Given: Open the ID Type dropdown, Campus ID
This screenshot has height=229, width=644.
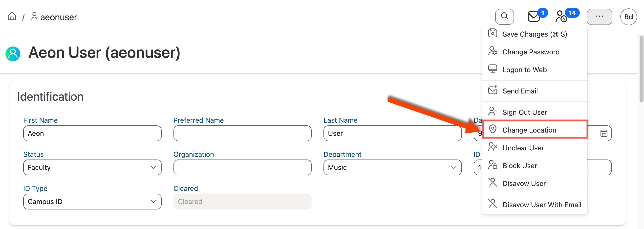Looking at the screenshot, I should pyautogui.click(x=92, y=201).
